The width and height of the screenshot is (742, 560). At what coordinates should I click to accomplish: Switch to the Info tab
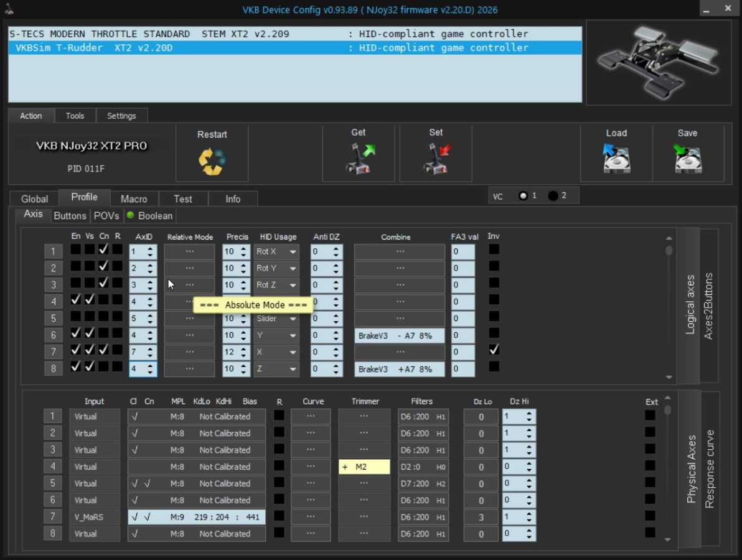233,199
